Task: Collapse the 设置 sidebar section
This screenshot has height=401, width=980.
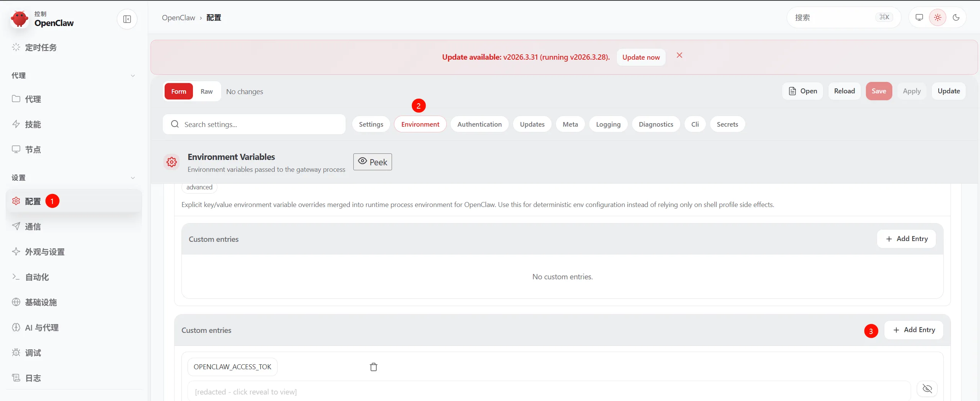Action: coord(133,178)
